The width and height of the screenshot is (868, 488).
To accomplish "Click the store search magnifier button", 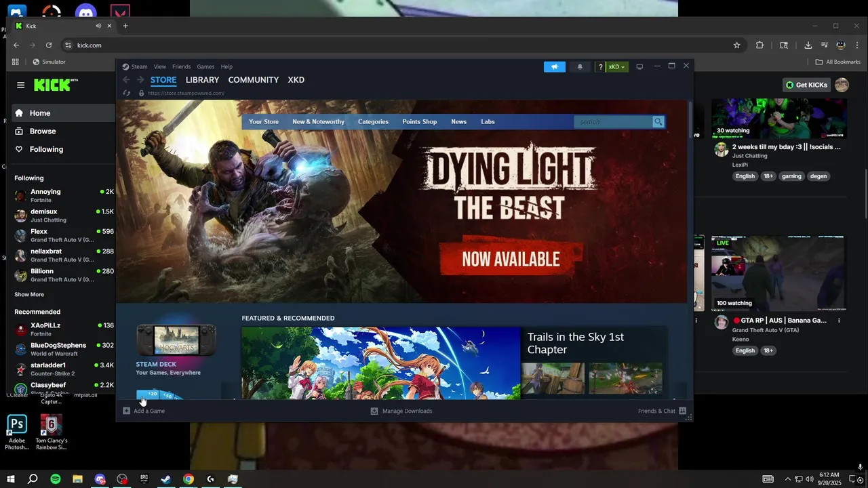I will (658, 122).
